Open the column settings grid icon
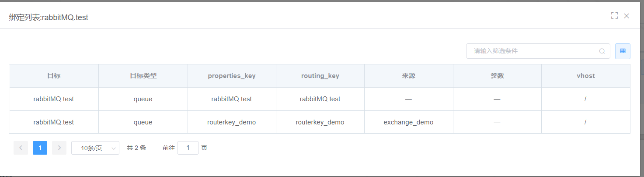 click(623, 51)
